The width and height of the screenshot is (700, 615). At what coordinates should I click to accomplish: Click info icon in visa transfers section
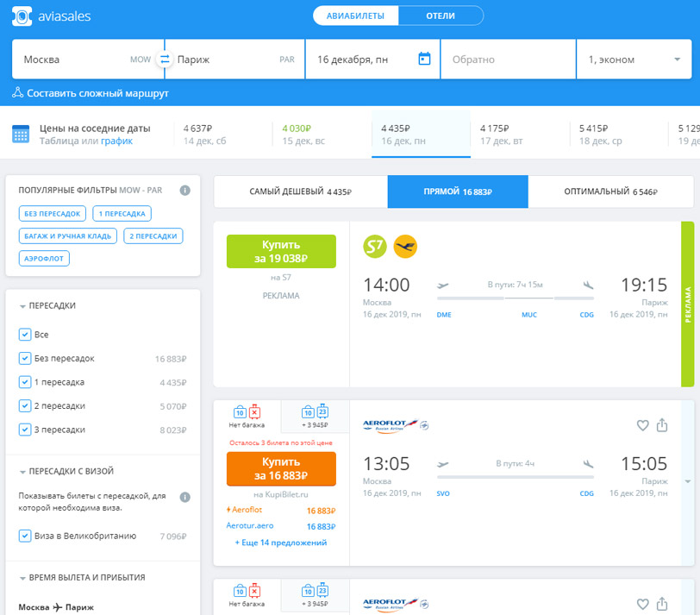pos(184,498)
